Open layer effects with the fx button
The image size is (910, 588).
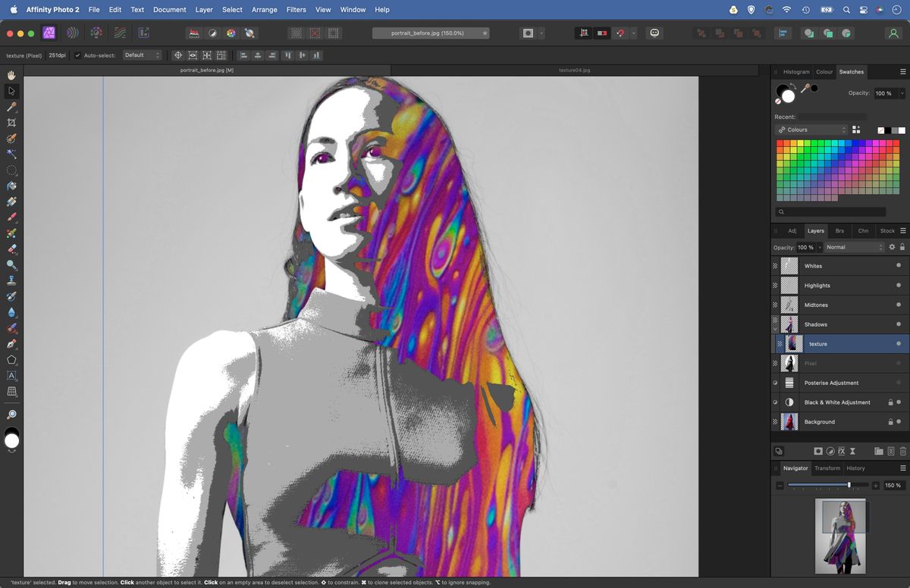(842, 451)
